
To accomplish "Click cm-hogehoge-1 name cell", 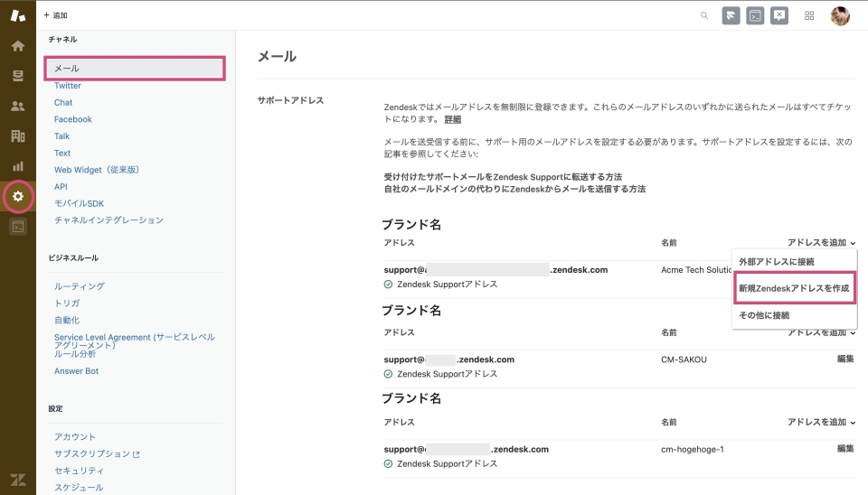I will pyautogui.click(x=693, y=449).
